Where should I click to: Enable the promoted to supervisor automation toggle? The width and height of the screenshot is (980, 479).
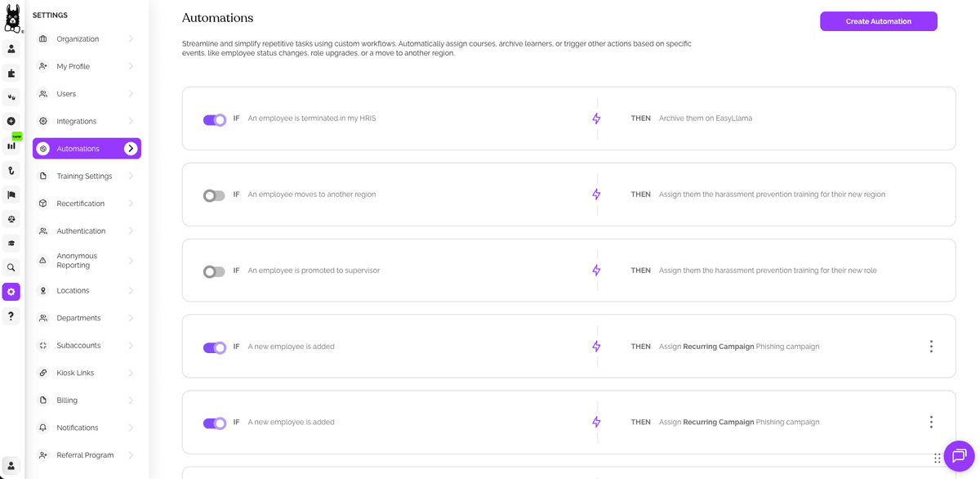214,271
